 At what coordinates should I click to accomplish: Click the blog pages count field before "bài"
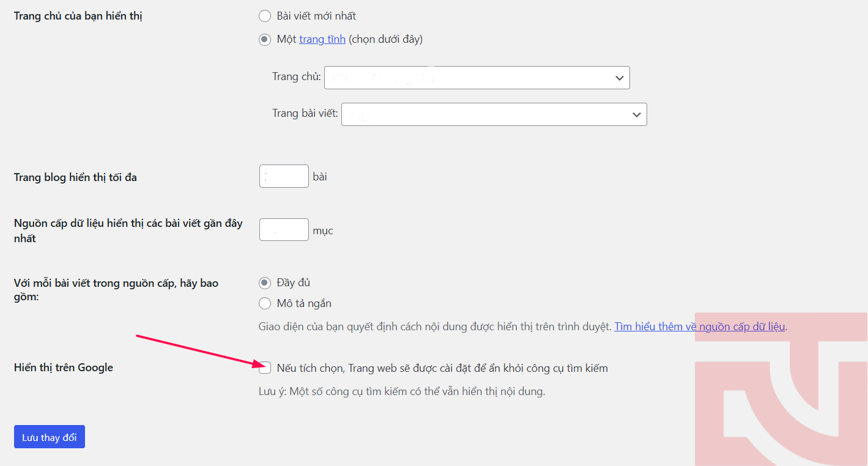click(x=284, y=176)
